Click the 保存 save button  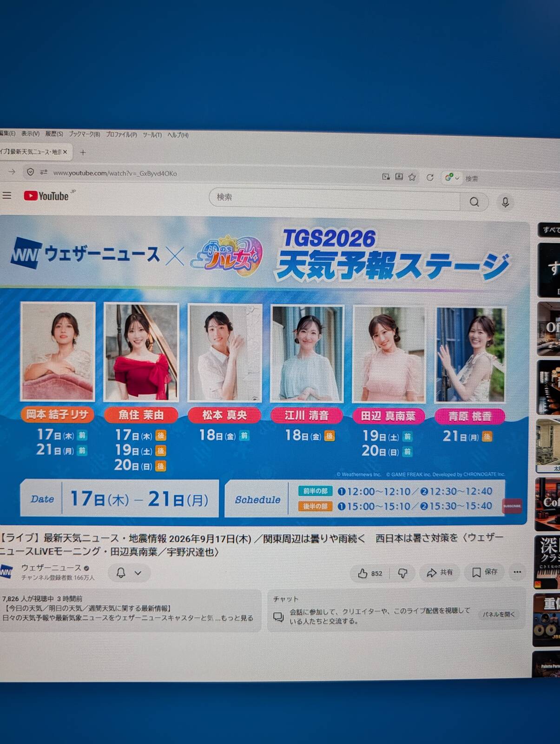(485, 572)
